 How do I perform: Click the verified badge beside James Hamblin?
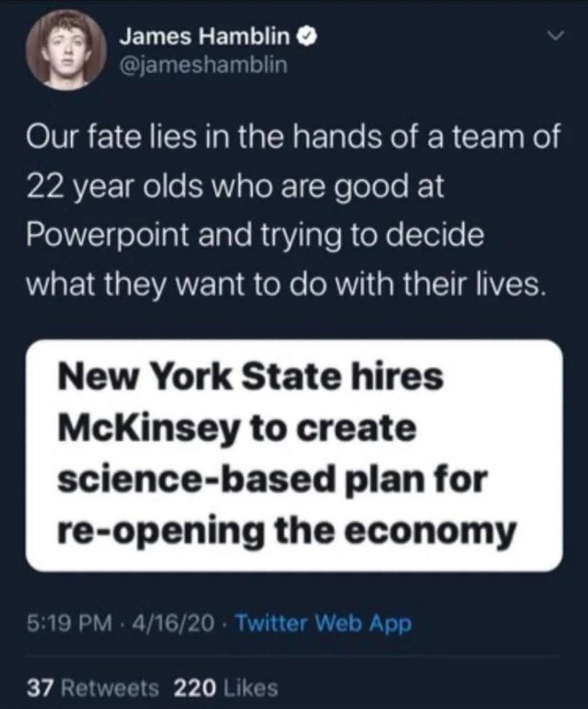tap(306, 37)
